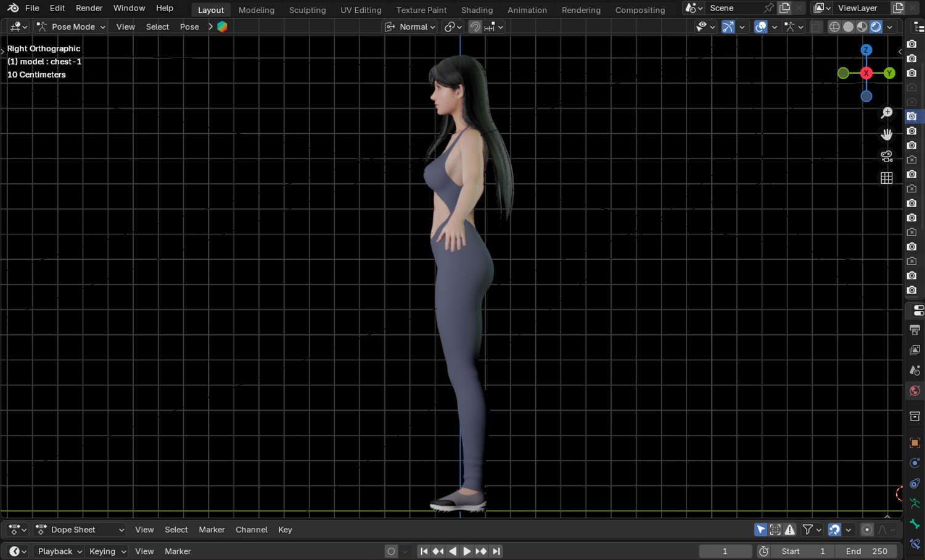Switch to camera view with camera gizmo
This screenshot has width=925, height=560.
(x=887, y=156)
